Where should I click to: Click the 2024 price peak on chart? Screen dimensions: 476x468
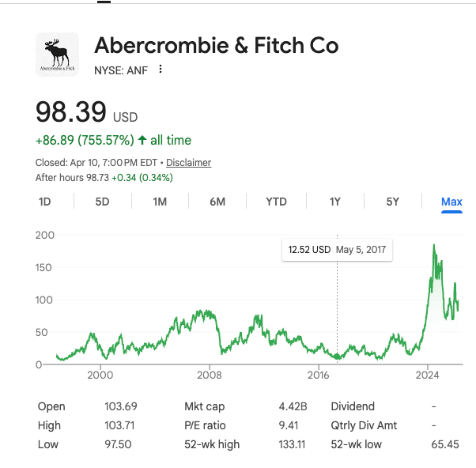click(x=434, y=246)
